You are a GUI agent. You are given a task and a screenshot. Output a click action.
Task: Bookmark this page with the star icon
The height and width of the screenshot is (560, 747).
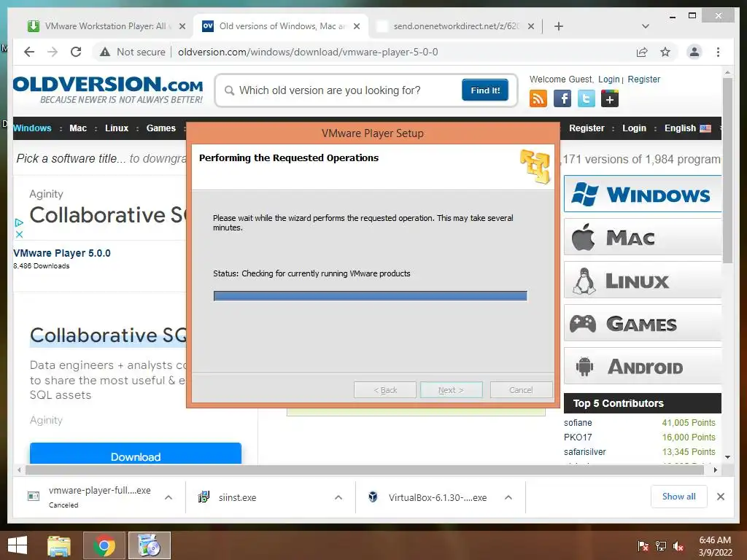[665, 52]
